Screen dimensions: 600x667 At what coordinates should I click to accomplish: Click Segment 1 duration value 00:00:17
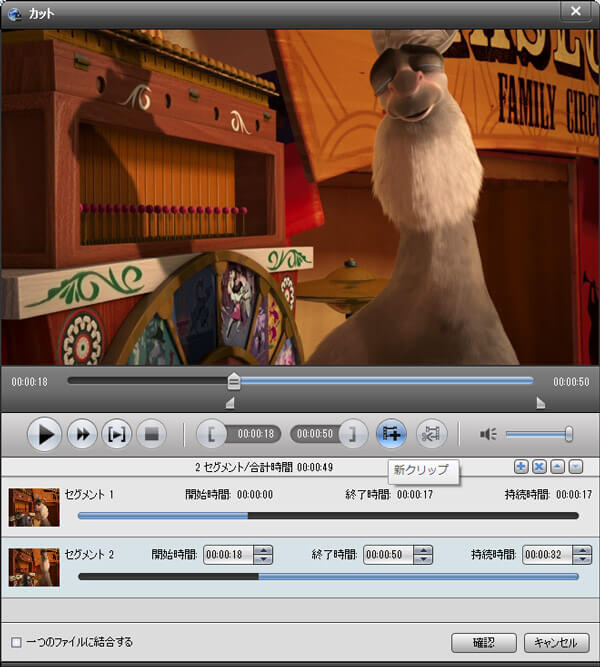[x=574, y=494]
